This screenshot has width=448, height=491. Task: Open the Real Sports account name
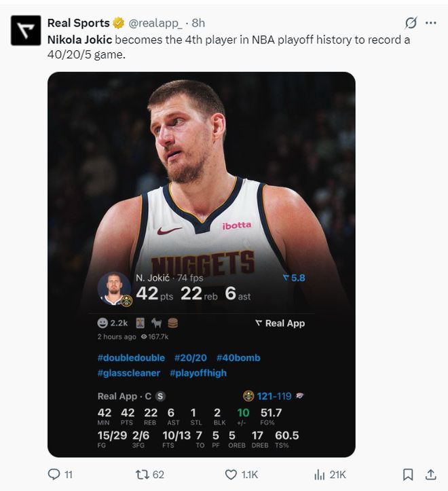tap(79, 23)
